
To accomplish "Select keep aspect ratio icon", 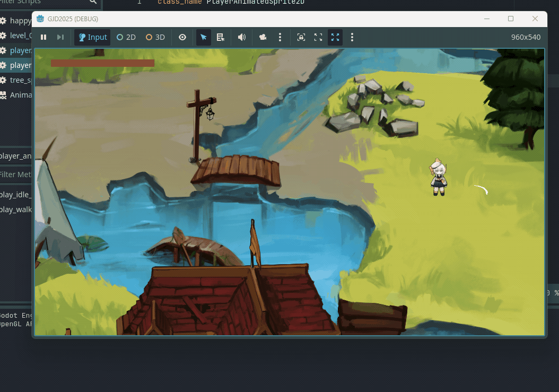I will [x=318, y=37].
